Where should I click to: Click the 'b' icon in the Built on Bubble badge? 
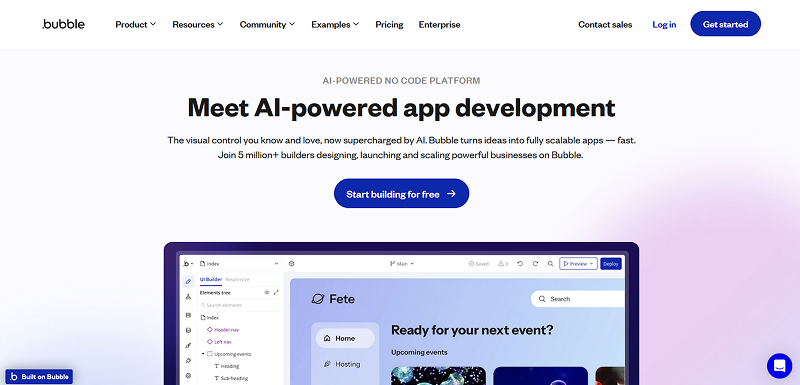pos(14,377)
